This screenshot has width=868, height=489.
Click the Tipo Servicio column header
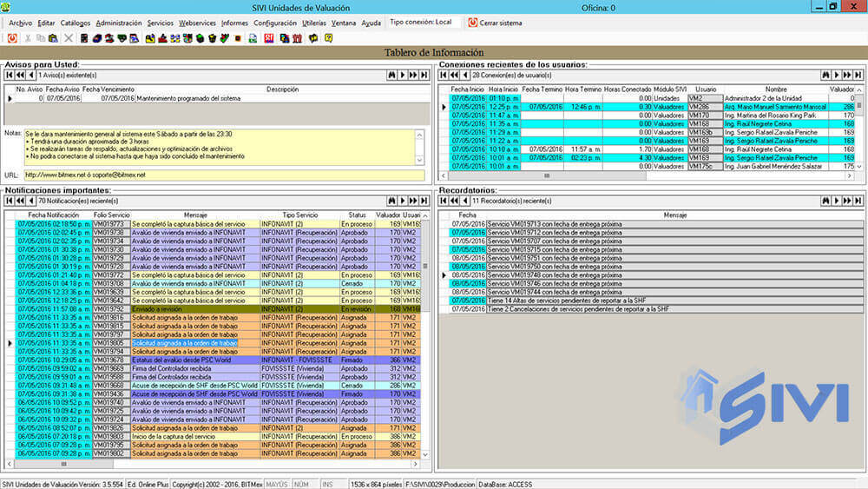(300, 215)
